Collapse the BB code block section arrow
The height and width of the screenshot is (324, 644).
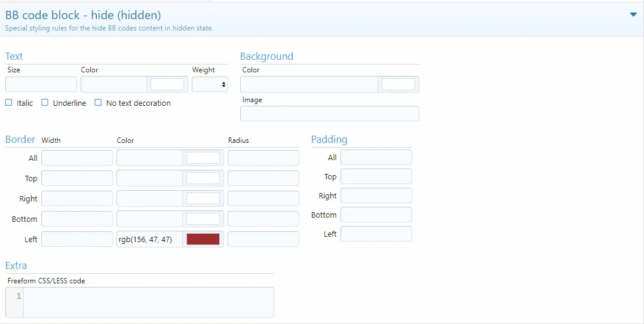(633, 15)
